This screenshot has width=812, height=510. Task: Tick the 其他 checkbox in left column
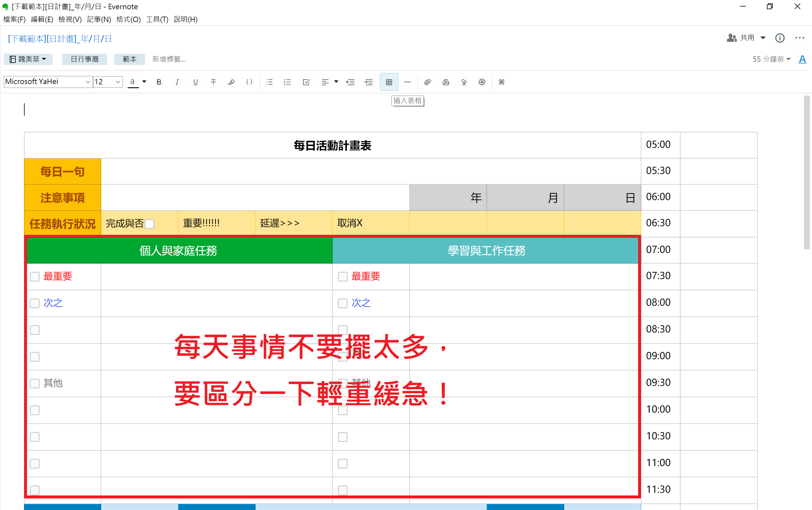[35, 384]
